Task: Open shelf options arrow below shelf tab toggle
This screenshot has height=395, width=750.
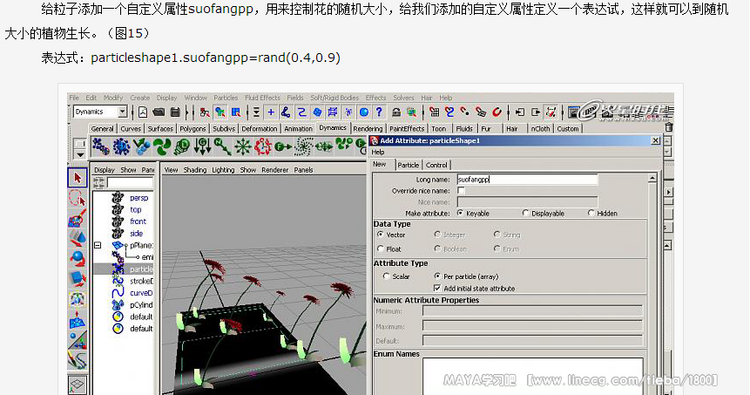Action: (80, 154)
